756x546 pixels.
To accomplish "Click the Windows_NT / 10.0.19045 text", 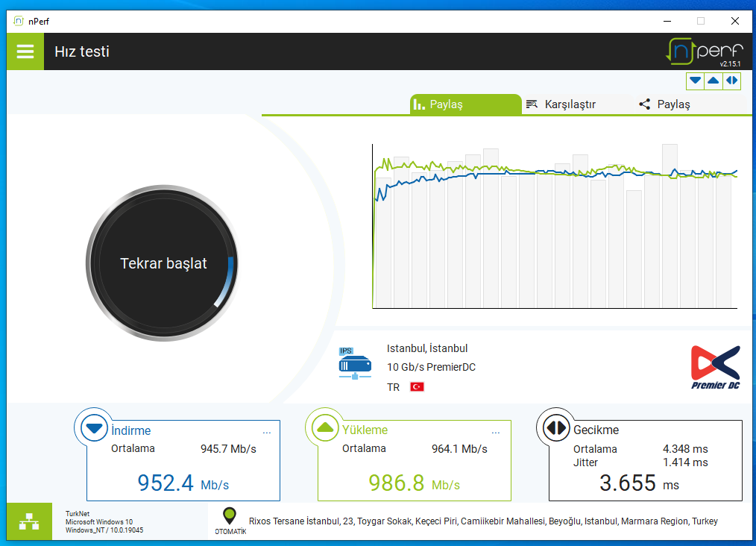I will point(104,530).
